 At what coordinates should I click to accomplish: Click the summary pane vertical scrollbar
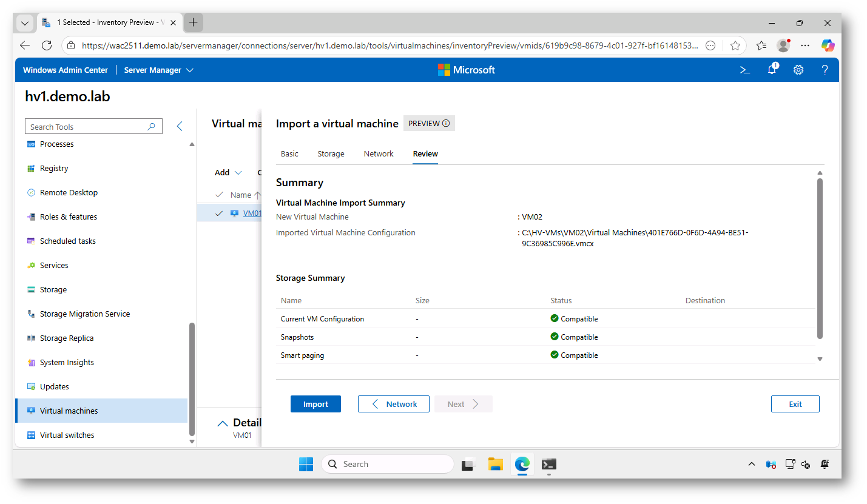[x=820, y=258]
